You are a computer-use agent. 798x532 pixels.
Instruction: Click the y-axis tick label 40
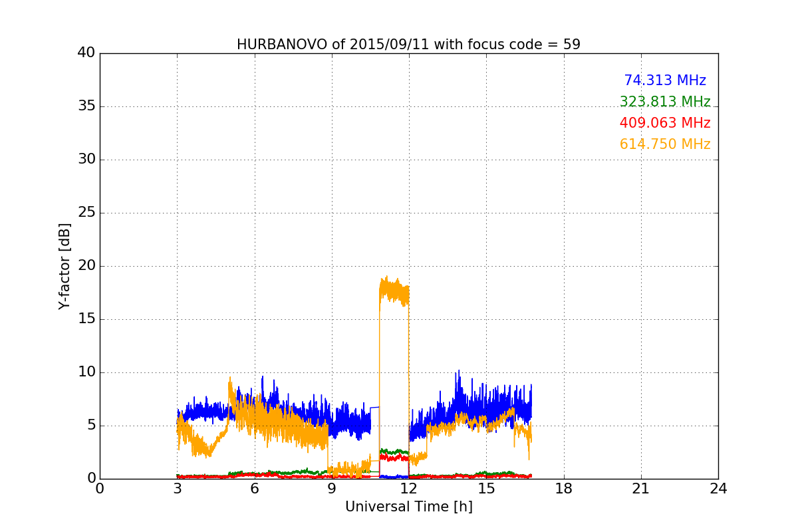pos(86,53)
